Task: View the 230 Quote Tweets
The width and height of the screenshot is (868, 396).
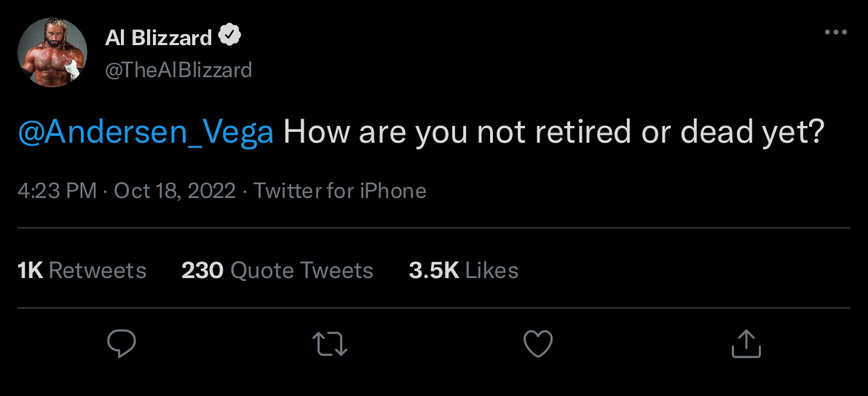Action: (277, 271)
